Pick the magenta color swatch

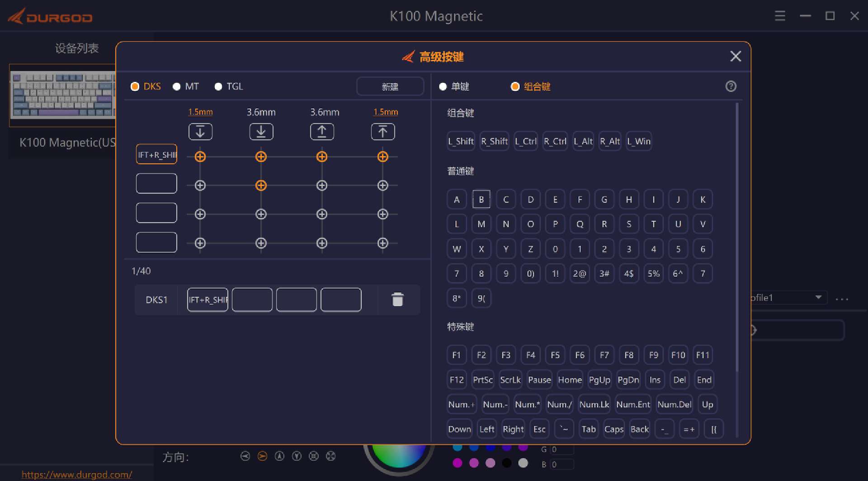point(458,463)
